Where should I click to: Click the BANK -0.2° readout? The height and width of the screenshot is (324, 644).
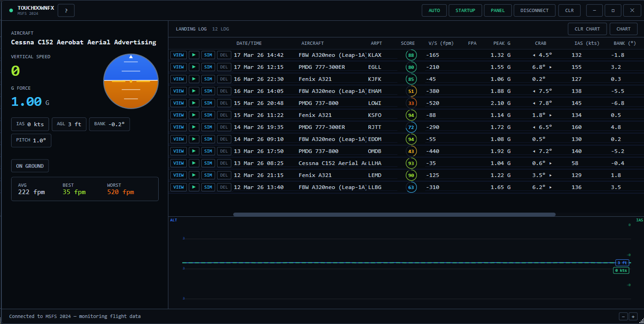point(110,124)
